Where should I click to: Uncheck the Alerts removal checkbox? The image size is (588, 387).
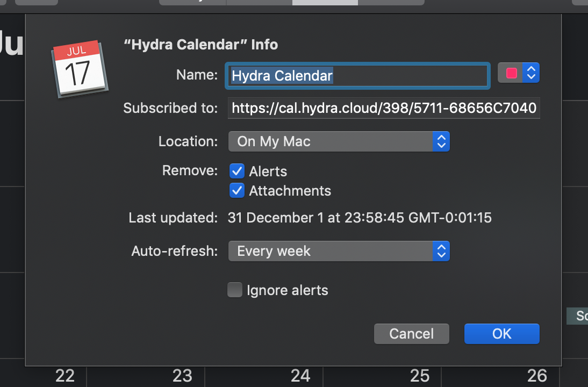[237, 171]
